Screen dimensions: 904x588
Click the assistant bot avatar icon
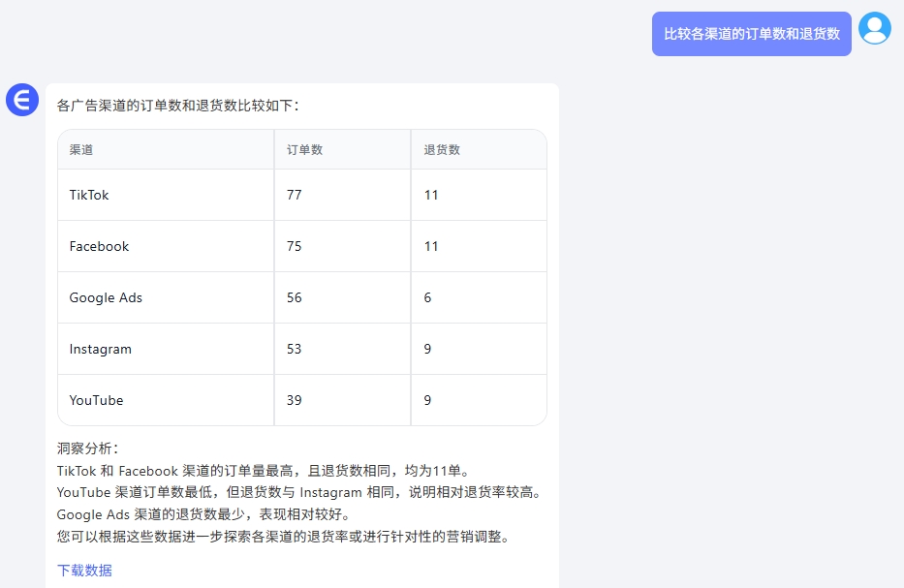coord(22,100)
